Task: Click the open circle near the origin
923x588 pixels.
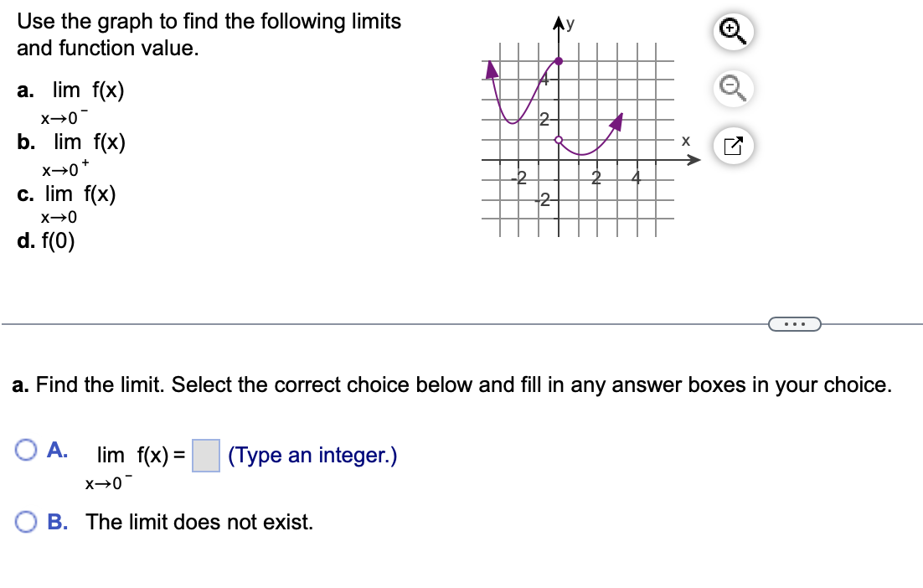Action: click(559, 142)
